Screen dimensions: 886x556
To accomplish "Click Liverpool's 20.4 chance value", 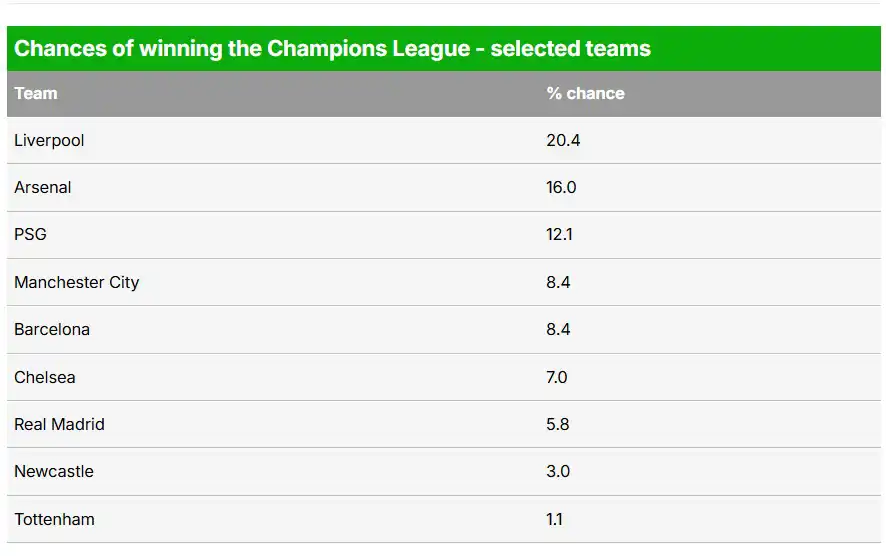I will (x=563, y=140).
